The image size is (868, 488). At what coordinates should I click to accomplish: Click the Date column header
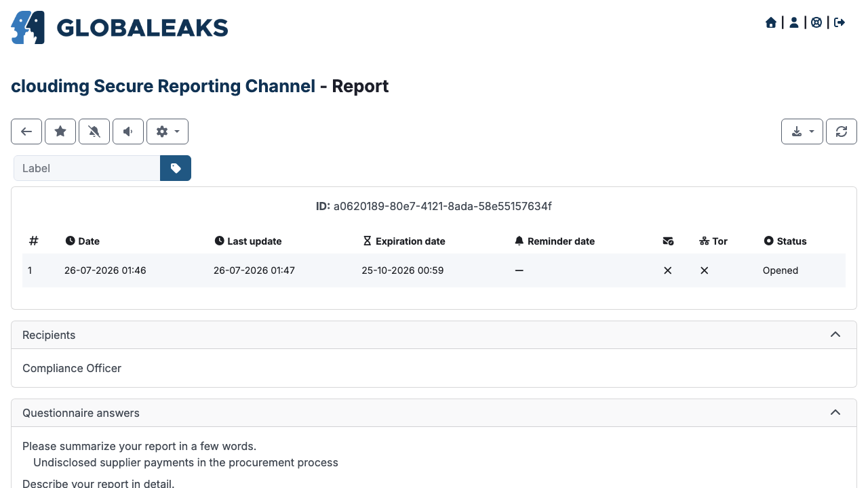point(83,241)
